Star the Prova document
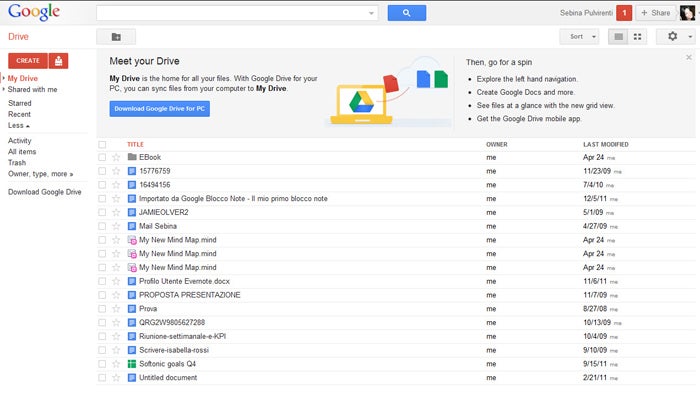 point(116,309)
